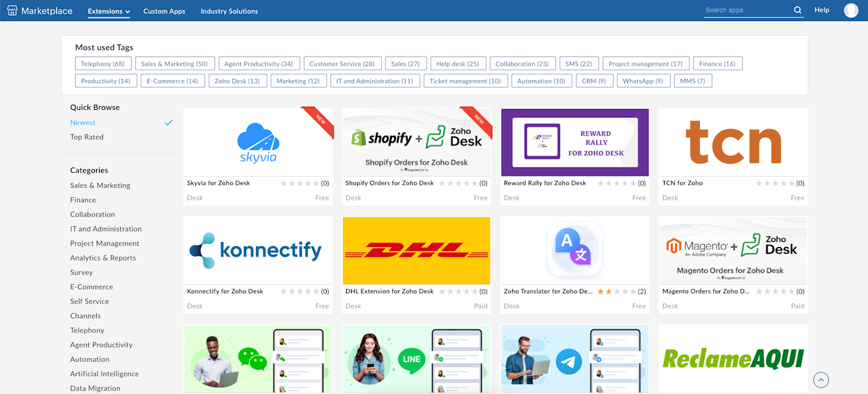Open Channels category
The width and height of the screenshot is (868, 394).
(86, 316)
